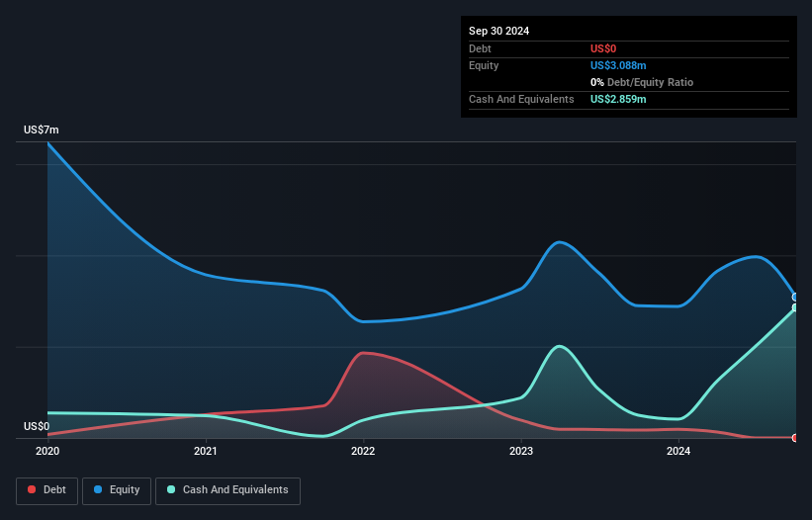Viewport: 812px width, 520px height.
Task: Click the US$0 y-axis label
Action: tap(37, 426)
